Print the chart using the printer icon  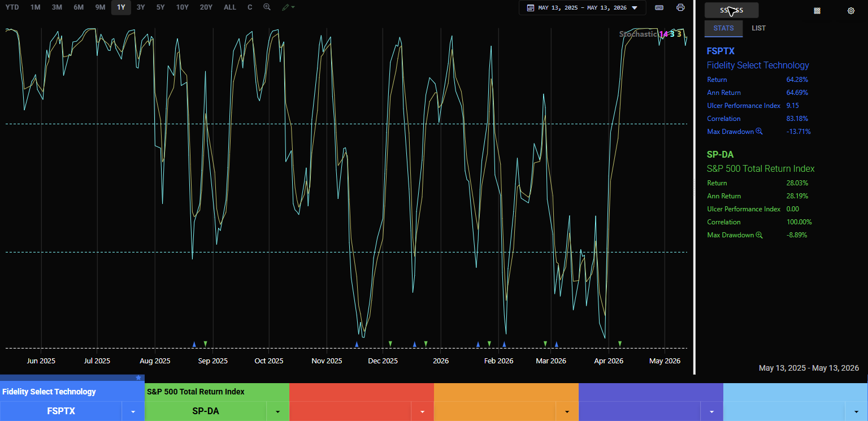click(x=680, y=8)
